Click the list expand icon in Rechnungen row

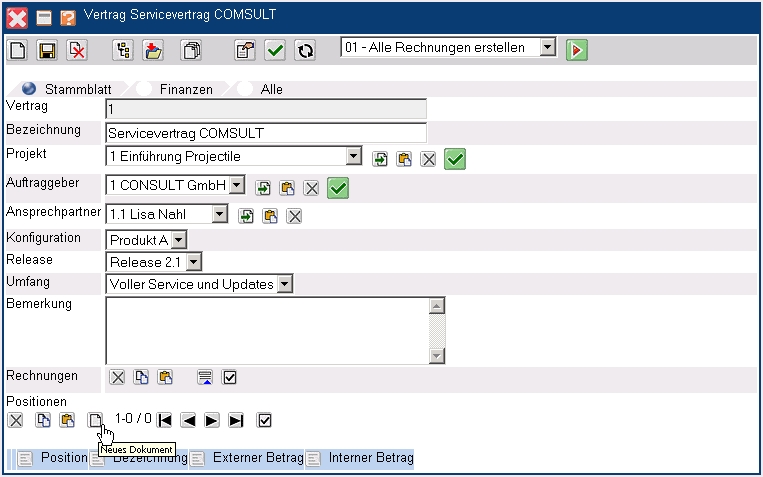(205, 377)
